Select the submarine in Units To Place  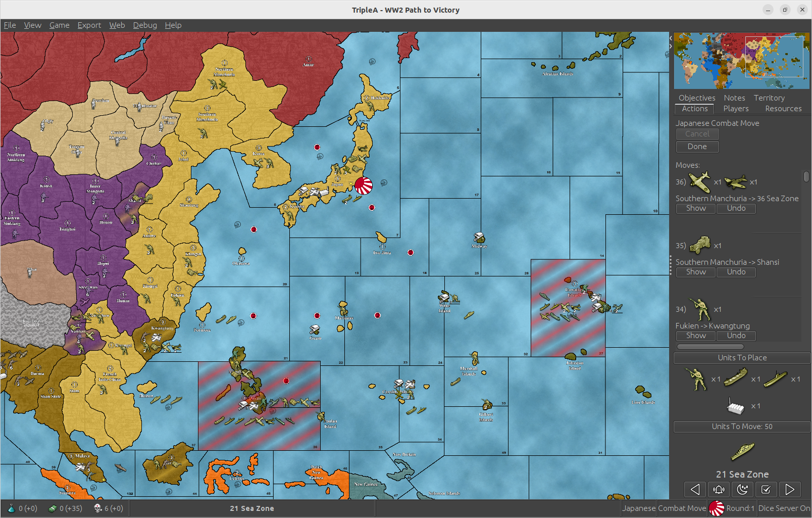(x=775, y=379)
